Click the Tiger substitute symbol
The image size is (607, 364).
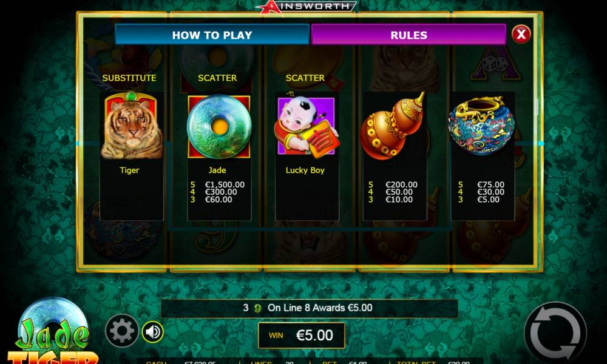click(132, 126)
